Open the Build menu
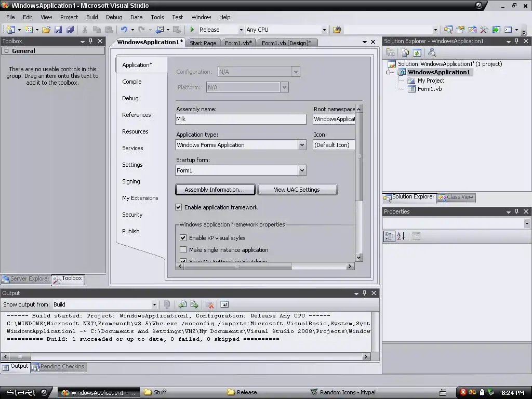The image size is (532, 399). 92,17
